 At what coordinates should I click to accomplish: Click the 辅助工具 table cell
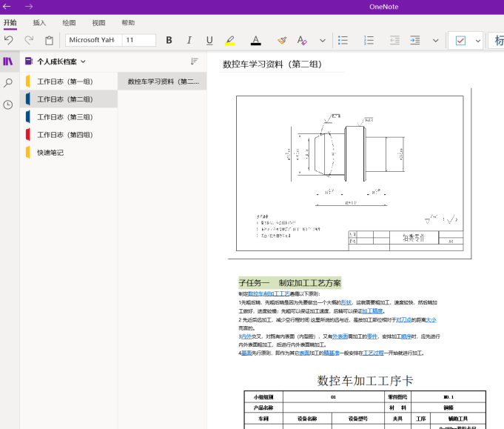[x=458, y=419]
